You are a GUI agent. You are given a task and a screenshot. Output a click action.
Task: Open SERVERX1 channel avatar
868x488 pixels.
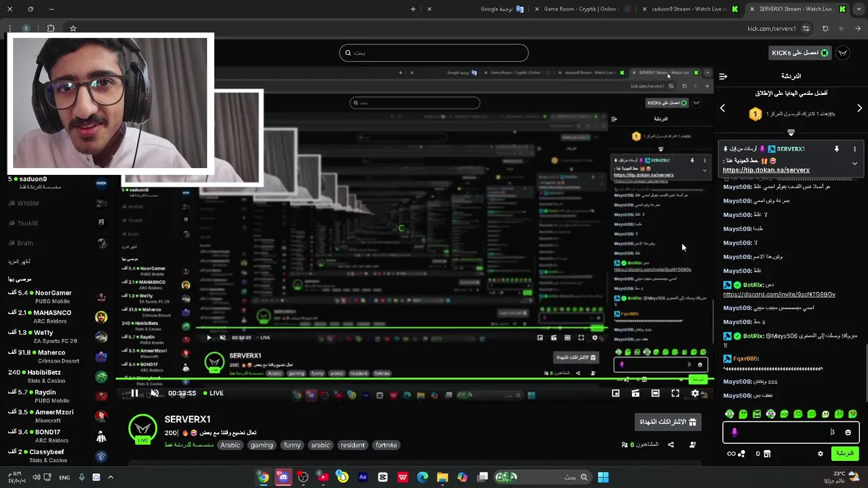pyautogui.click(x=142, y=428)
